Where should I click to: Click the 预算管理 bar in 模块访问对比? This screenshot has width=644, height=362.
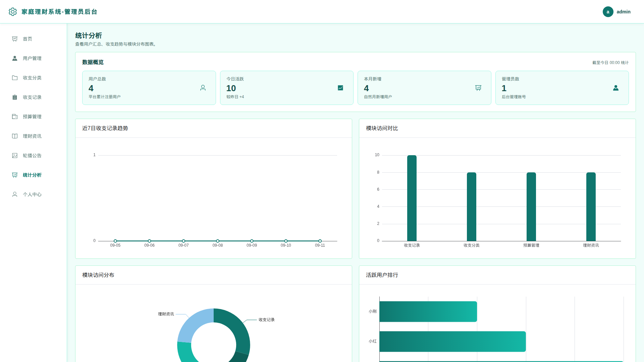[531, 207]
